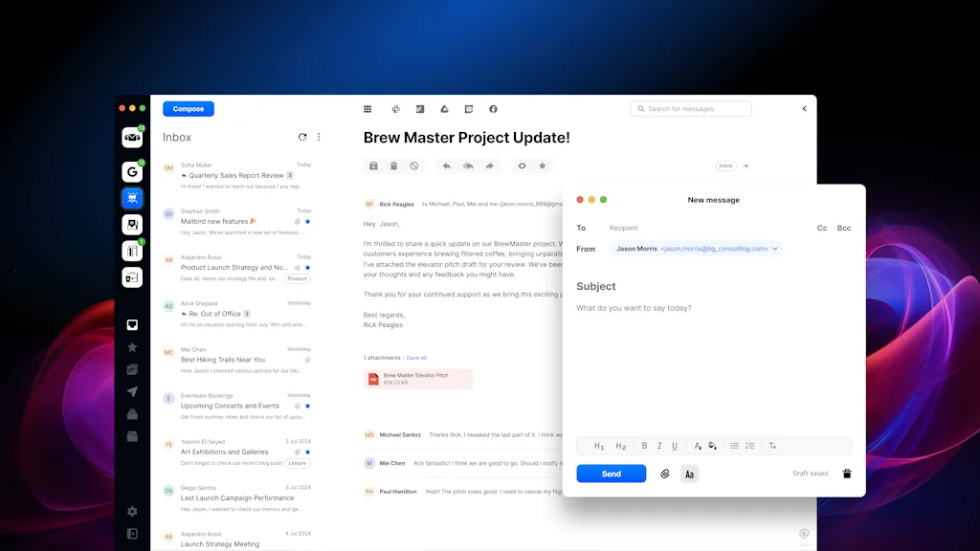Refresh the Inbox with the refresh icon

pyautogui.click(x=302, y=137)
